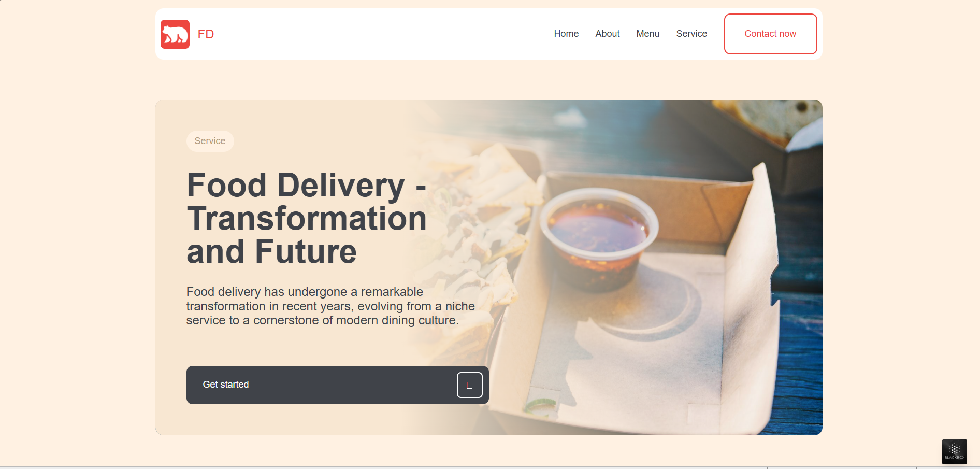The width and height of the screenshot is (980, 469).
Task: Click the arrow icon inside Get started
Action: click(470, 385)
